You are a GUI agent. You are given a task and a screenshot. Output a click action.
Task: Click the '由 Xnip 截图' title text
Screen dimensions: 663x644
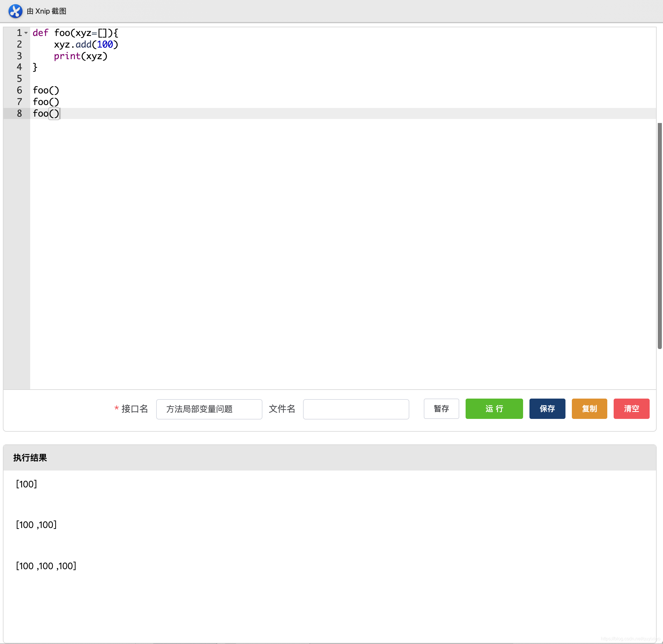click(46, 11)
